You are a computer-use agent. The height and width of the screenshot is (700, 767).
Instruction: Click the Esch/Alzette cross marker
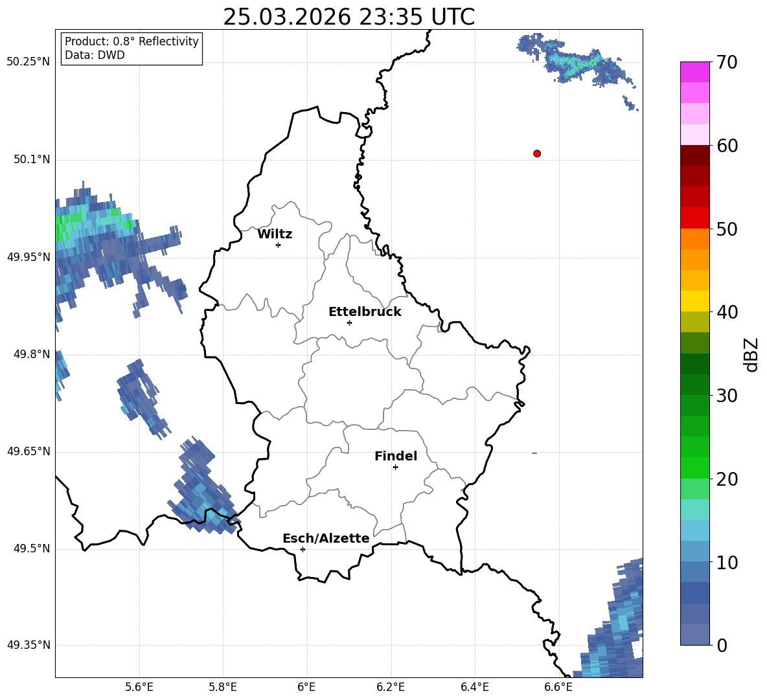[303, 549]
